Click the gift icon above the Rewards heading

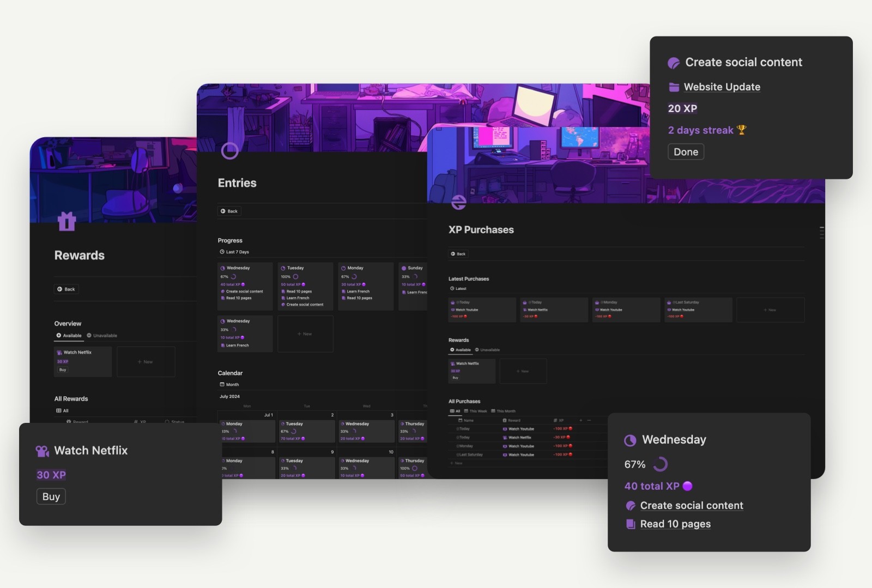click(x=66, y=222)
